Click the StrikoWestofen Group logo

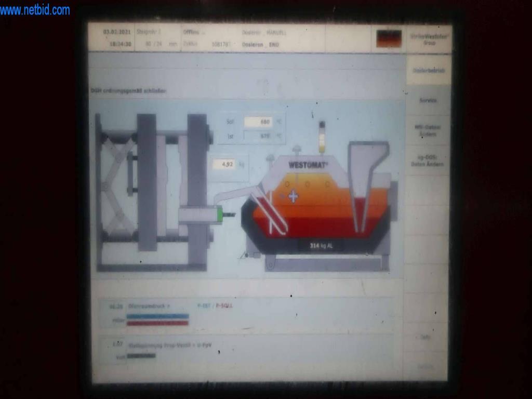429,39
